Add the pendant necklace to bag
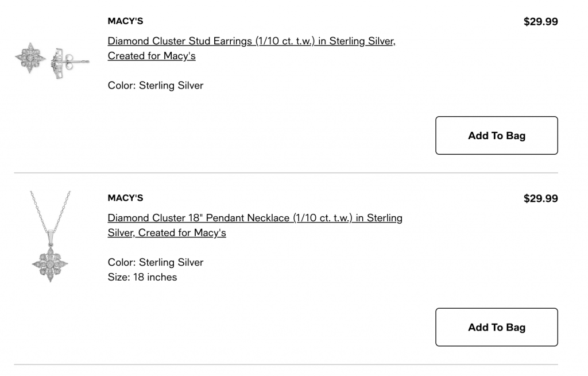 (x=497, y=327)
